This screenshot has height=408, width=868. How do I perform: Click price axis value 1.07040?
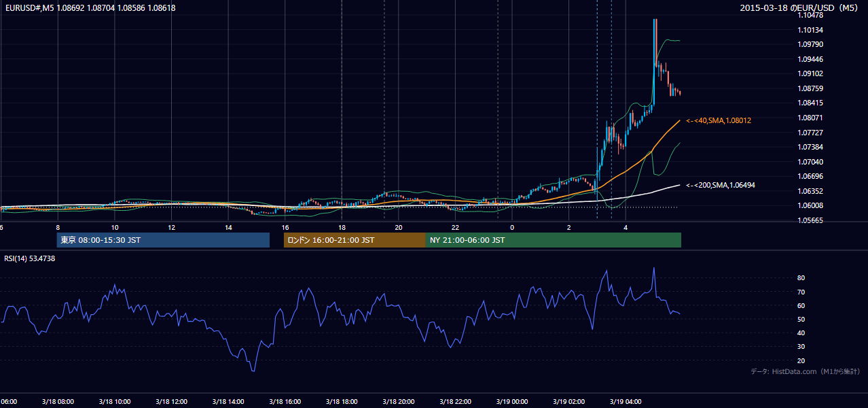(x=811, y=162)
